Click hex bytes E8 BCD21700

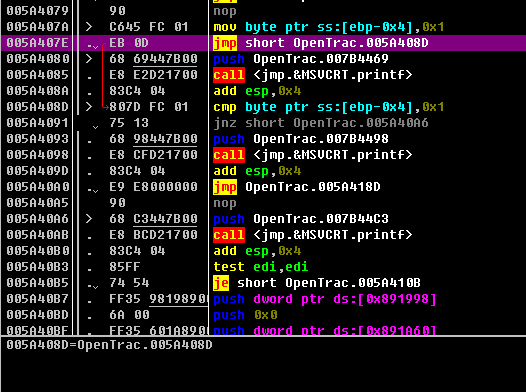153,235
